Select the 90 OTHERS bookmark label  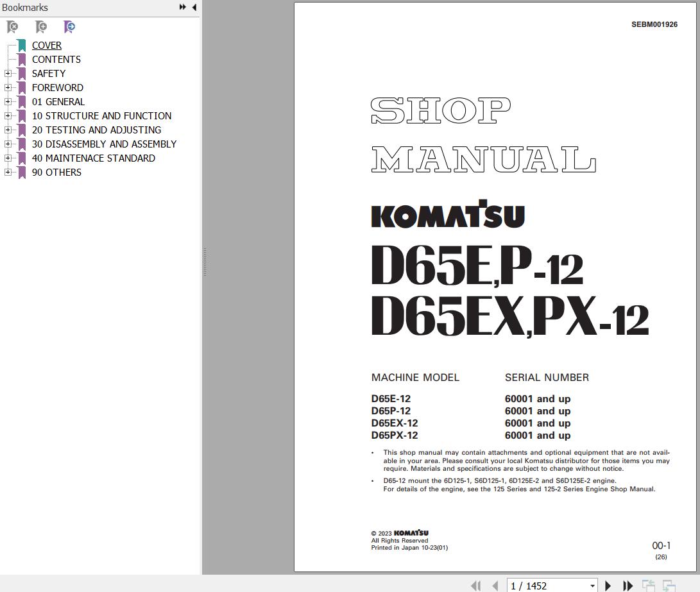coord(56,173)
